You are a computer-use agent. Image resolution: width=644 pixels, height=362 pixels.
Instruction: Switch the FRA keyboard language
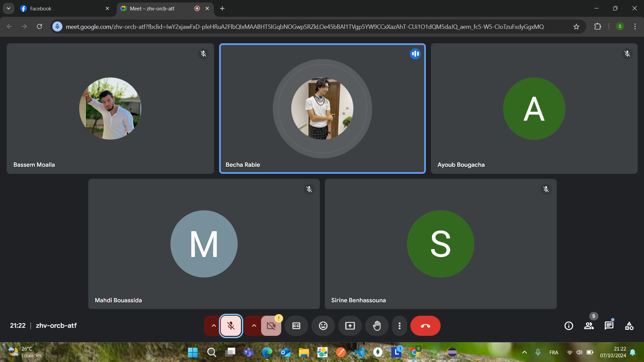[x=554, y=352]
